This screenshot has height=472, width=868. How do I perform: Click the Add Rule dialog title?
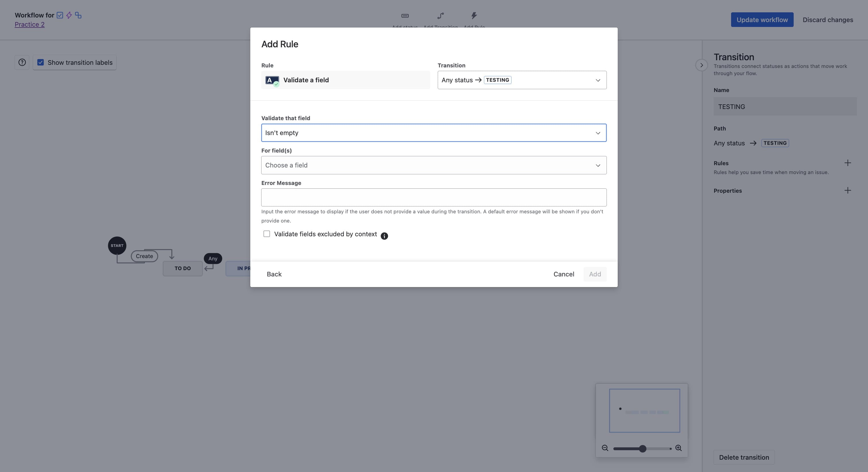pyautogui.click(x=280, y=44)
